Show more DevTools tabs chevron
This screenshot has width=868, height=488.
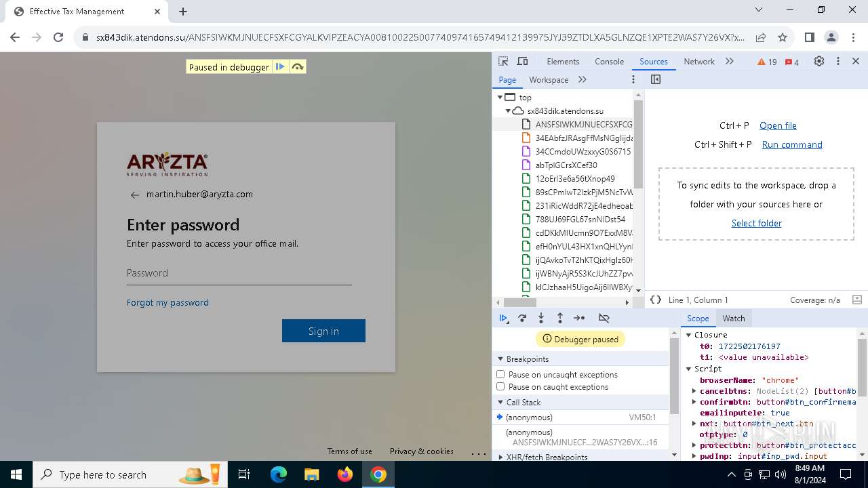[x=730, y=61]
